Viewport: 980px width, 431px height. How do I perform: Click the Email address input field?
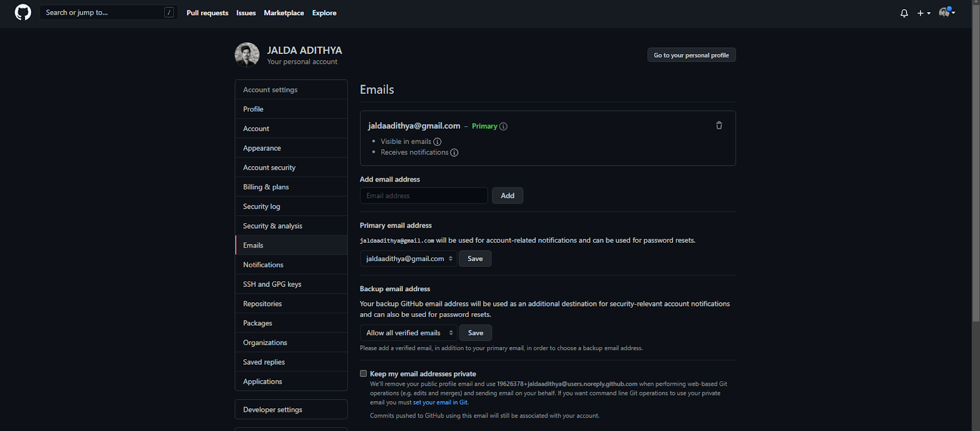(424, 196)
